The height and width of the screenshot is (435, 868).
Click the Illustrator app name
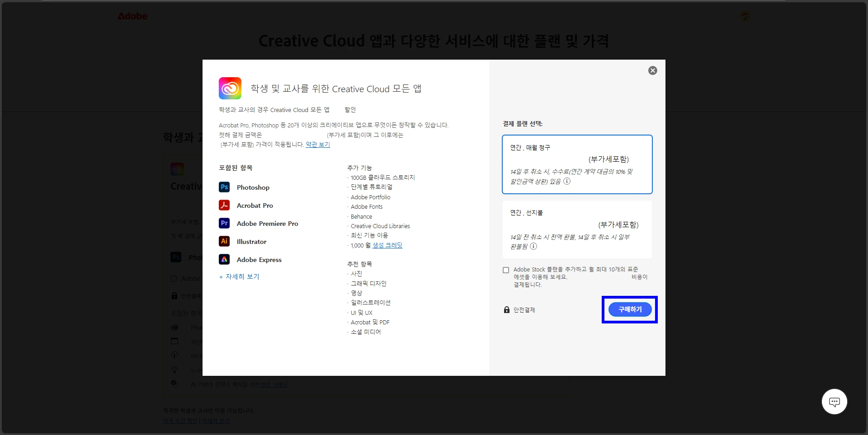coord(252,242)
